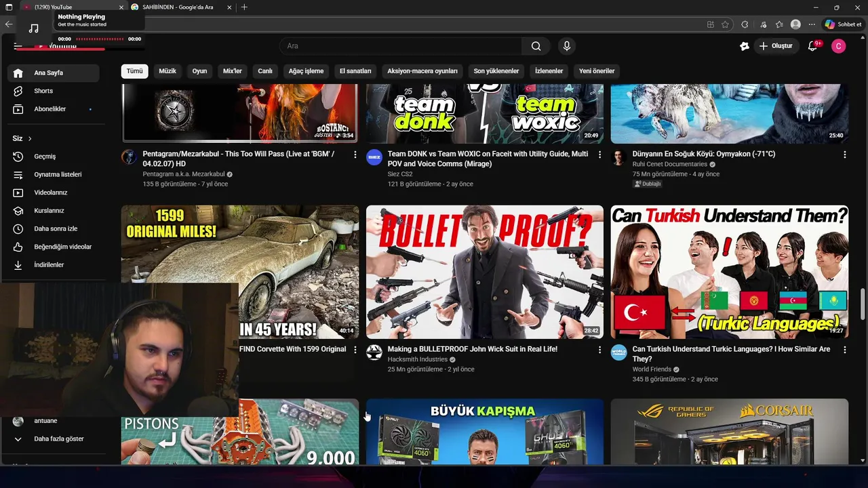
Task: Click the Ara search input field
Action: (x=401, y=46)
